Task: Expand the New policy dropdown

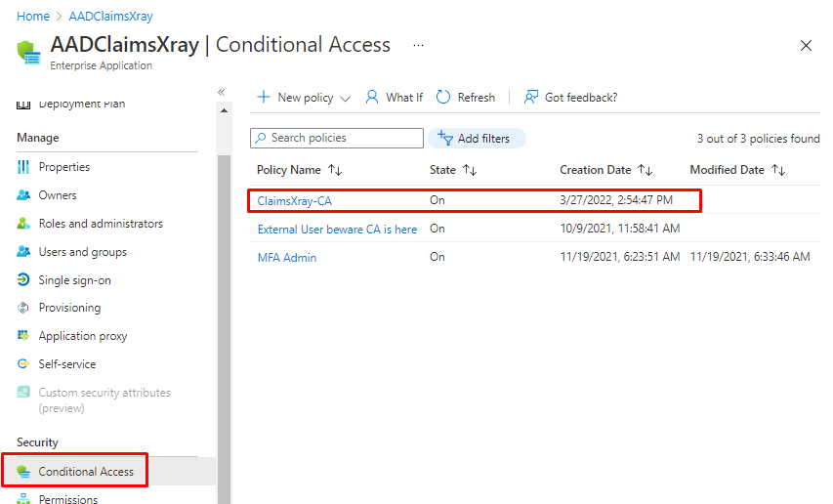Action: point(344,98)
